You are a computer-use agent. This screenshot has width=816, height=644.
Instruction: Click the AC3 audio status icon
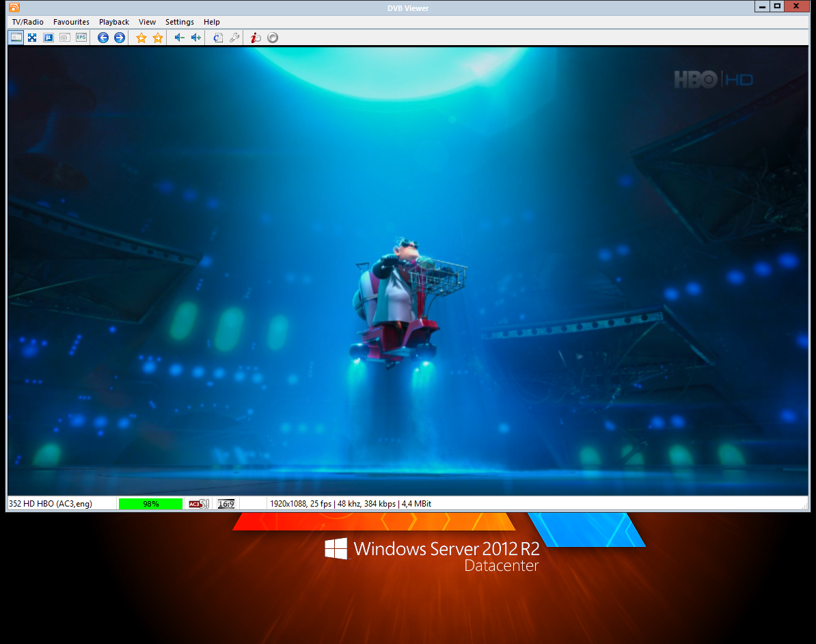point(199,504)
